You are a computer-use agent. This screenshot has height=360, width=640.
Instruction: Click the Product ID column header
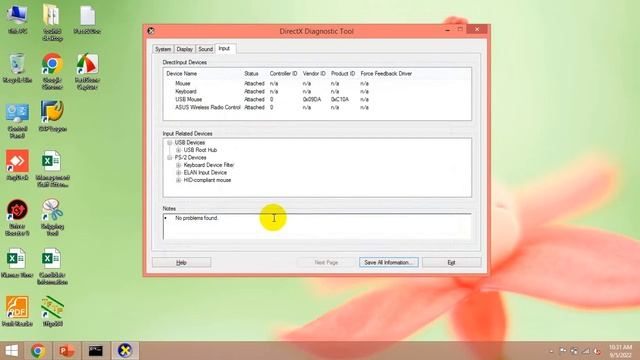click(343, 73)
